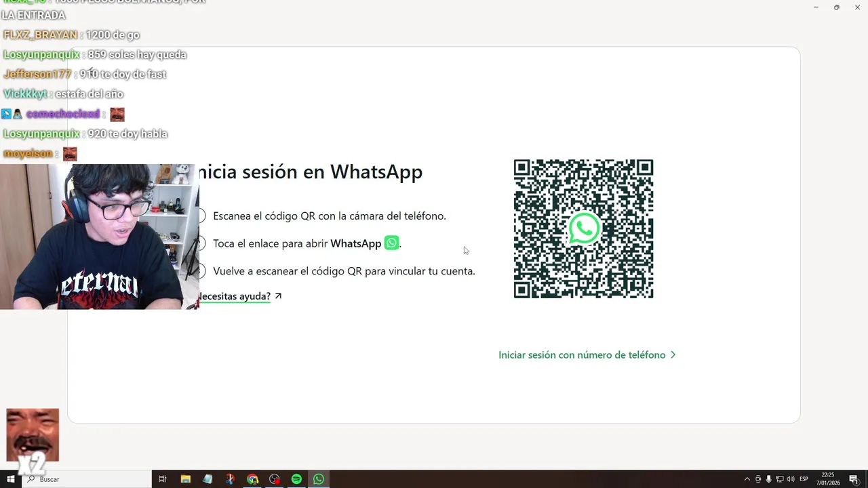Expand hidden system tray icons
Viewport: 868px width, 488px height.
[747, 479]
